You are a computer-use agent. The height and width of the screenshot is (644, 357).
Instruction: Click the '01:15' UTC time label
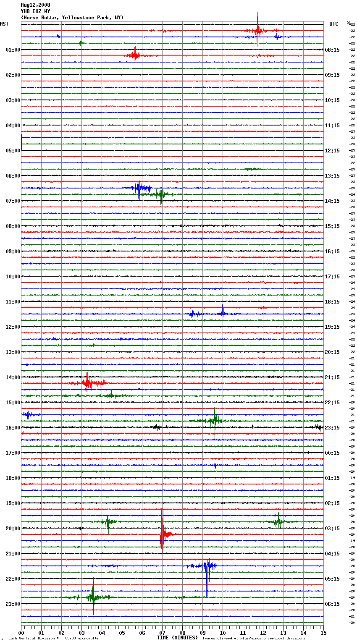click(332, 478)
